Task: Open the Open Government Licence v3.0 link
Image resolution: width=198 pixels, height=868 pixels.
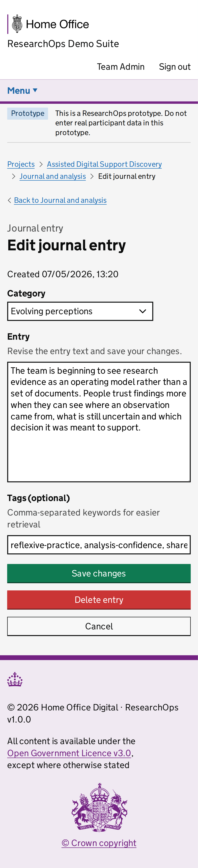Action: (69, 753)
